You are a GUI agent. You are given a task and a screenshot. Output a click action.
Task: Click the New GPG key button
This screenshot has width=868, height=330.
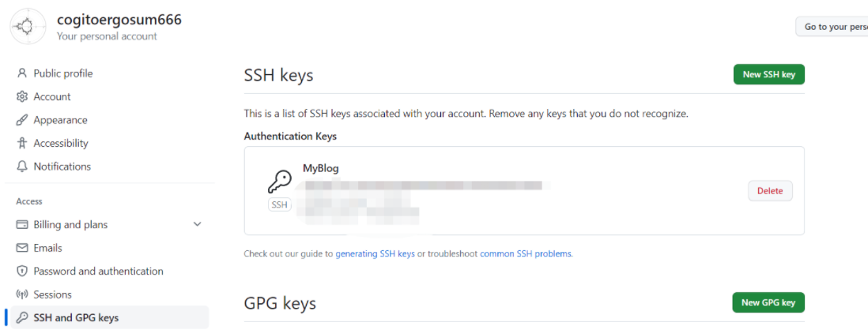tap(768, 302)
